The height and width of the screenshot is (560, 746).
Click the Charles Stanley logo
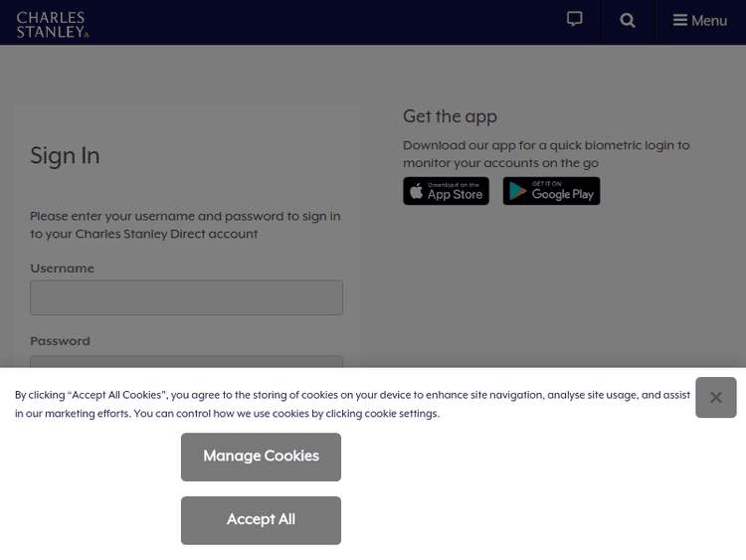(53, 24)
